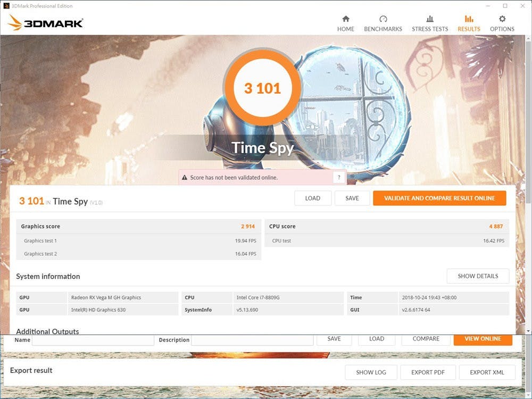Click the CPU score value 4 887
The width and height of the screenshot is (532, 399).
click(496, 226)
